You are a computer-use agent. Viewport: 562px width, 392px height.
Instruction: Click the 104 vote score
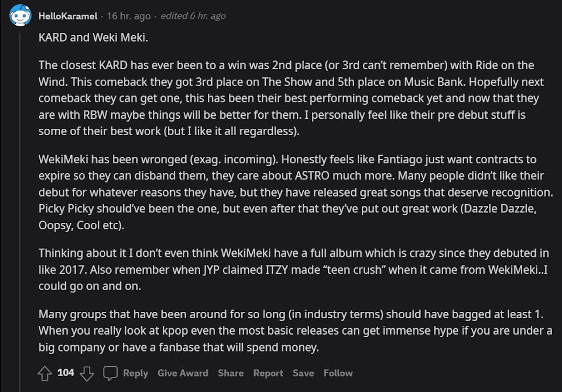coord(66,373)
